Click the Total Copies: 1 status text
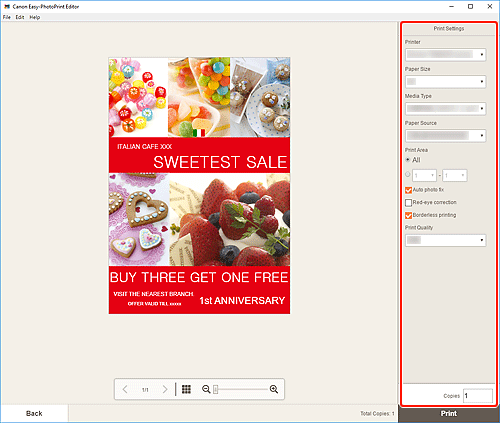500x423 pixels. point(377,413)
